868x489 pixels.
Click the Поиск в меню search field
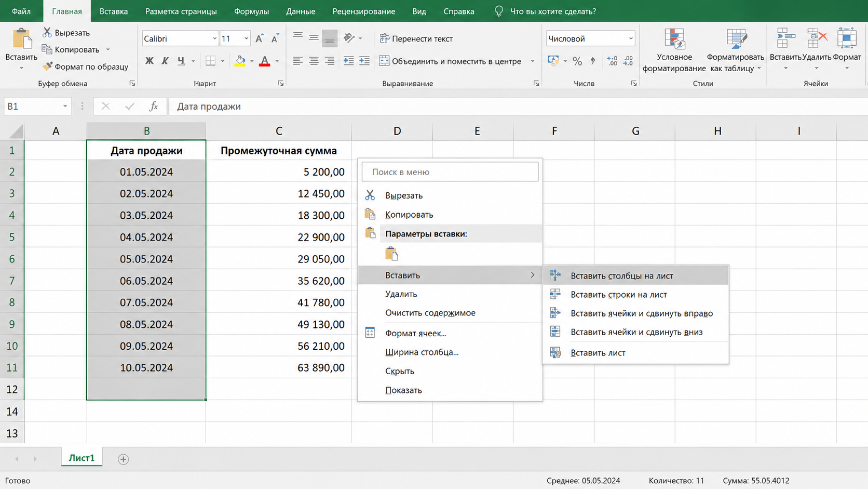(x=450, y=172)
